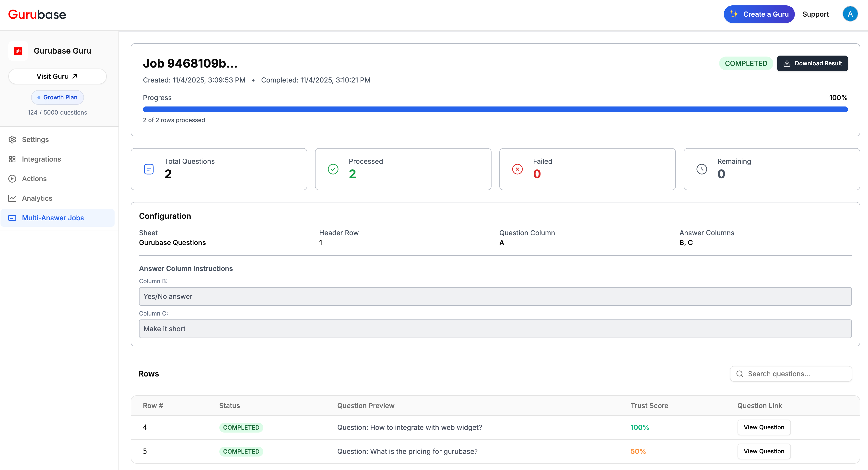
Task: Click the search magnifier in Rows section
Action: click(x=740, y=374)
